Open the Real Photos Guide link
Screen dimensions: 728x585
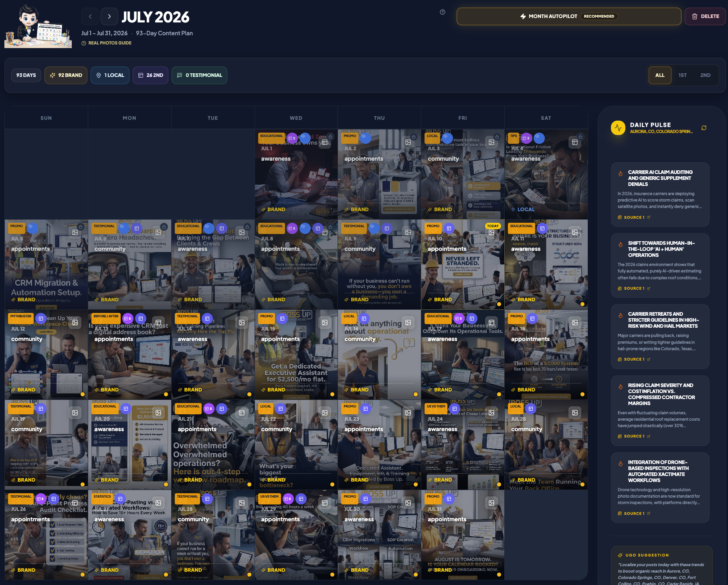click(107, 43)
